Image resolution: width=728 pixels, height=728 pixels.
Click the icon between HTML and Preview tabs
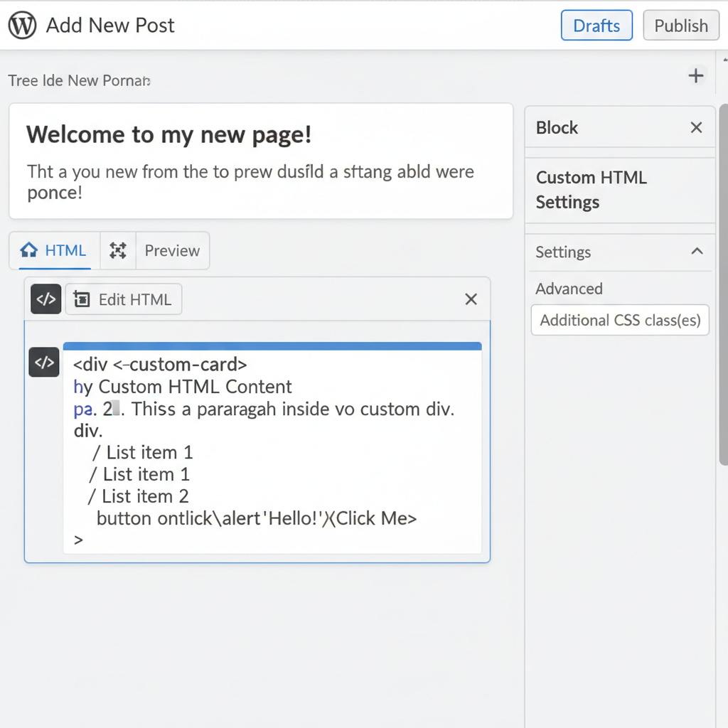click(118, 250)
